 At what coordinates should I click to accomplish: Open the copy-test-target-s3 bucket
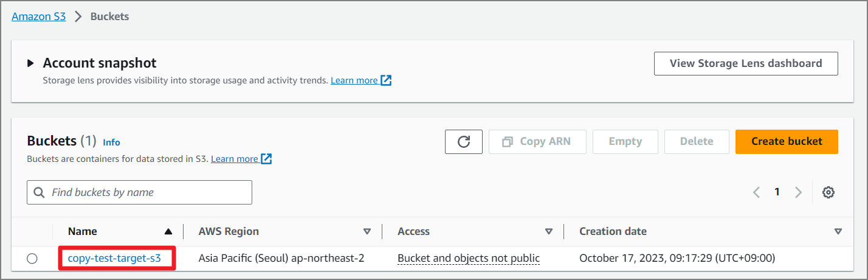tap(114, 258)
